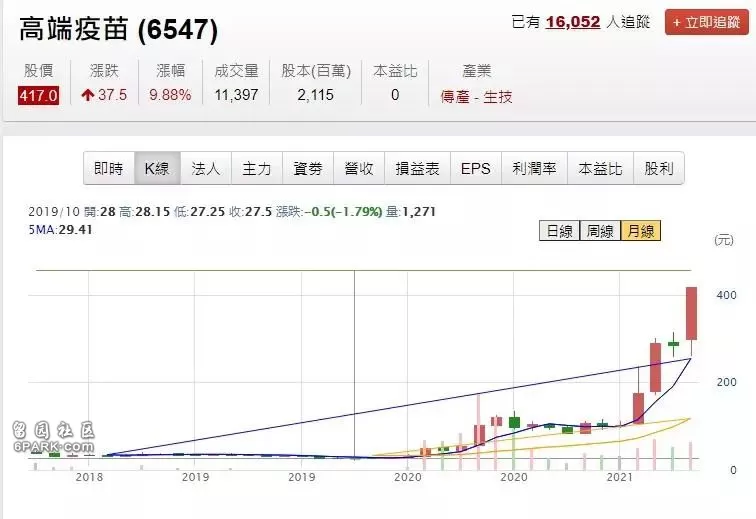The image size is (756, 519).
Task: Click the 量:1,271 volume readout
Action: (x=411, y=212)
